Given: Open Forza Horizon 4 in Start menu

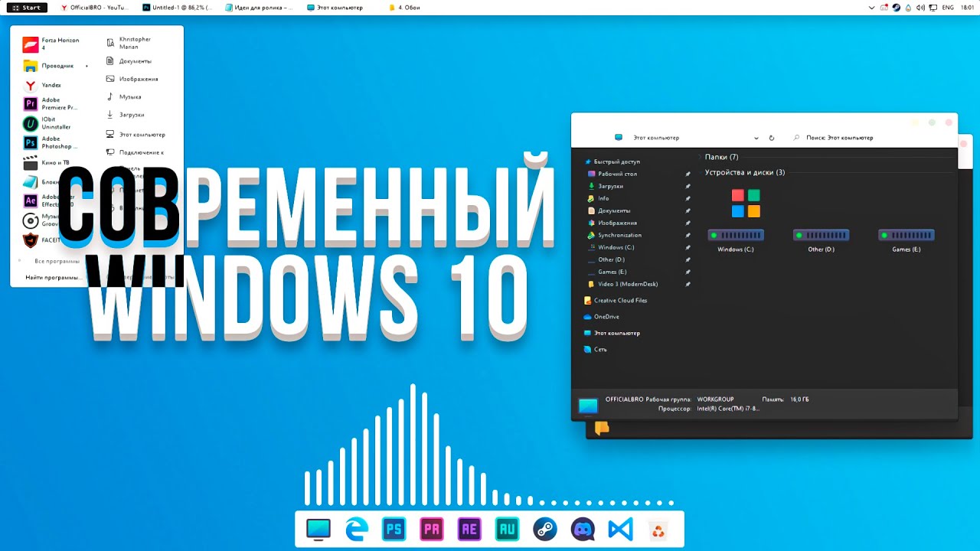Looking at the screenshot, I should pos(51,44).
